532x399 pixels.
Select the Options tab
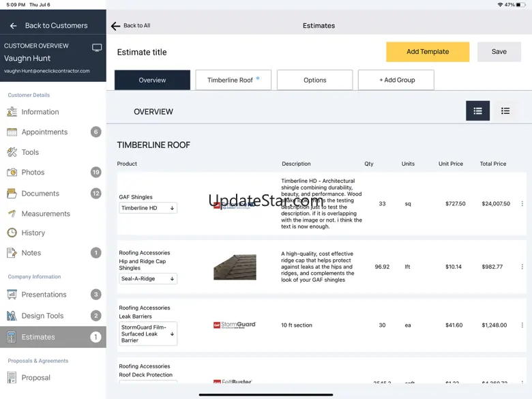(x=314, y=80)
